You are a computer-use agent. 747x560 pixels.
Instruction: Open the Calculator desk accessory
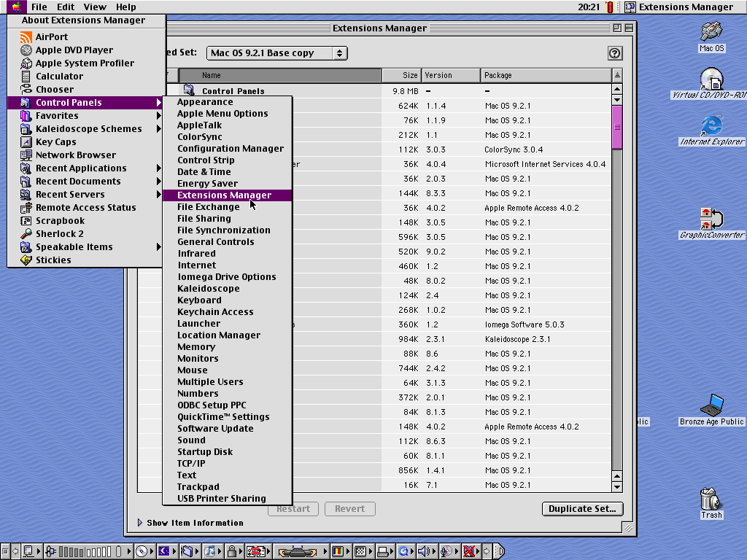(59, 77)
